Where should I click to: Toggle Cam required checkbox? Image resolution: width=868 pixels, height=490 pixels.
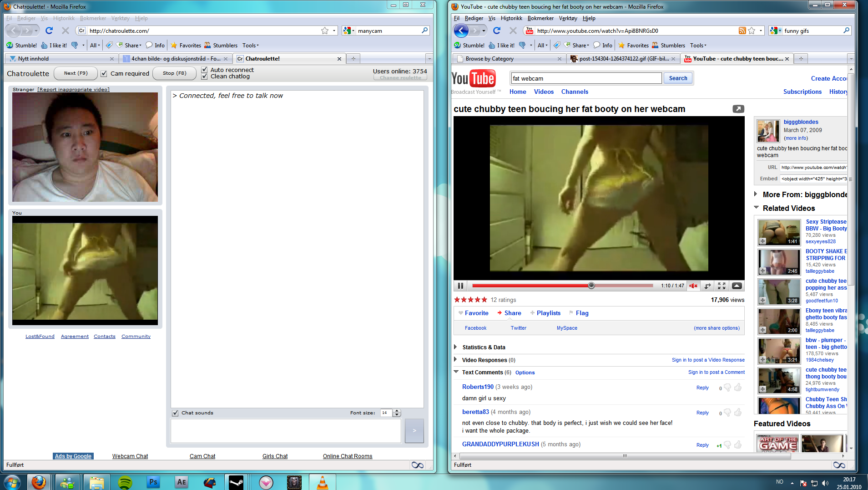pyautogui.click(x=104, y=73)
